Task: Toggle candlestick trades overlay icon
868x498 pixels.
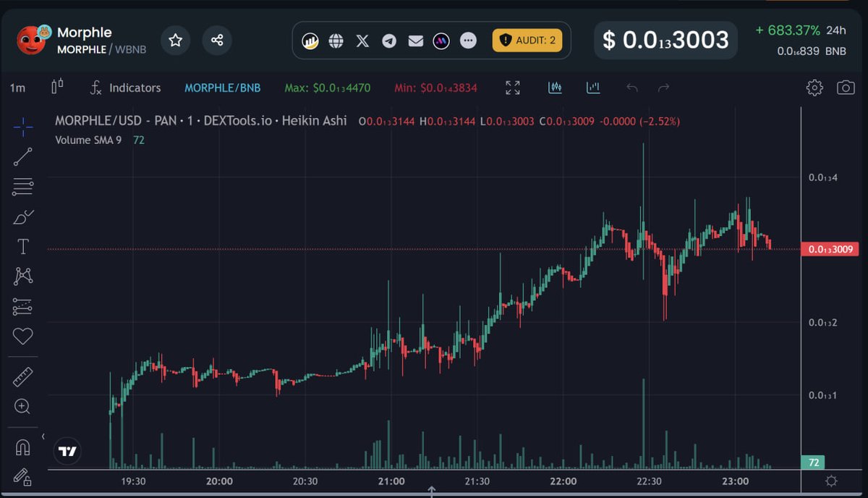Action: pyautogui.click(x=555, y=88)
